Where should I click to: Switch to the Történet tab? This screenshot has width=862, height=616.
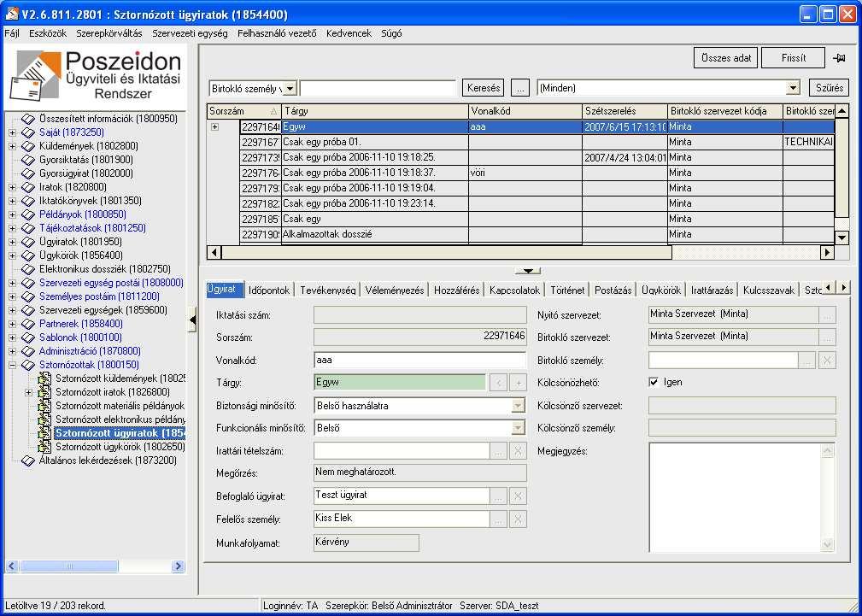pyautogui.click(x=567, y=290)
